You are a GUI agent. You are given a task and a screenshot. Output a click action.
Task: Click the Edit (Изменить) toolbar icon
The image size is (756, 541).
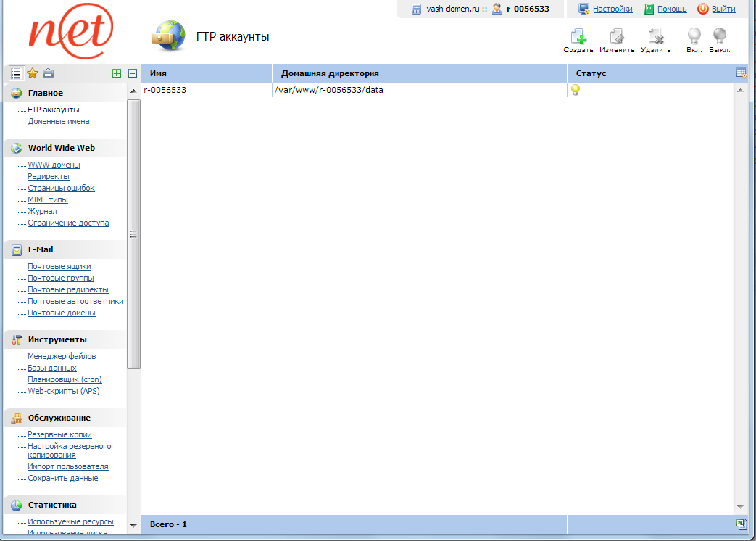[617, 38]
